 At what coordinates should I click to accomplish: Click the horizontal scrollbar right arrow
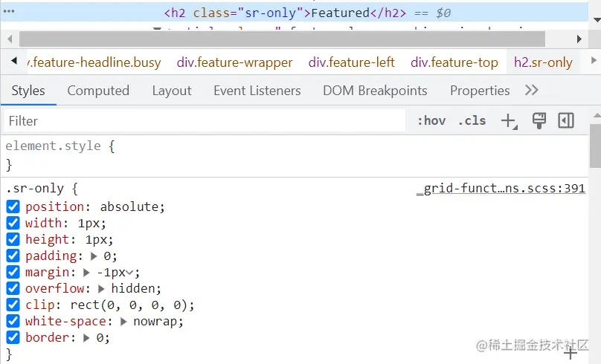[579, 39]
